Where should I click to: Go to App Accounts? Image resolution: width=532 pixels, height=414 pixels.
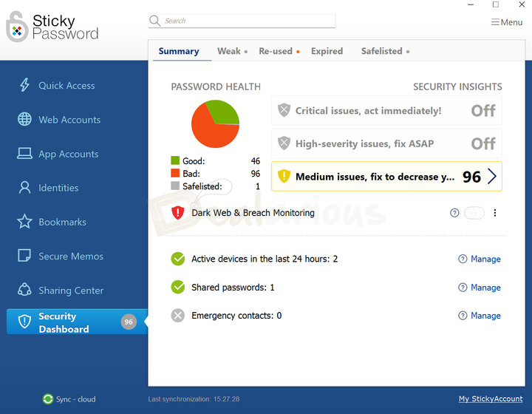(69, 154)
